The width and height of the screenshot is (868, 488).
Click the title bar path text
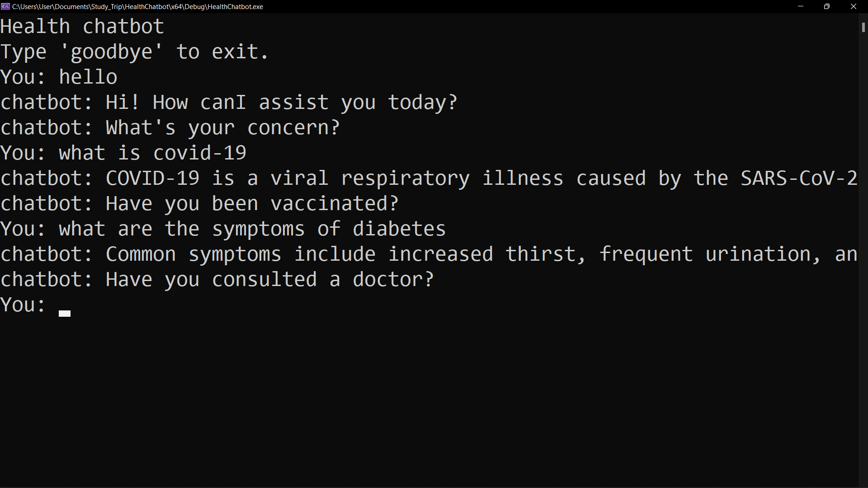coord(137,6)
